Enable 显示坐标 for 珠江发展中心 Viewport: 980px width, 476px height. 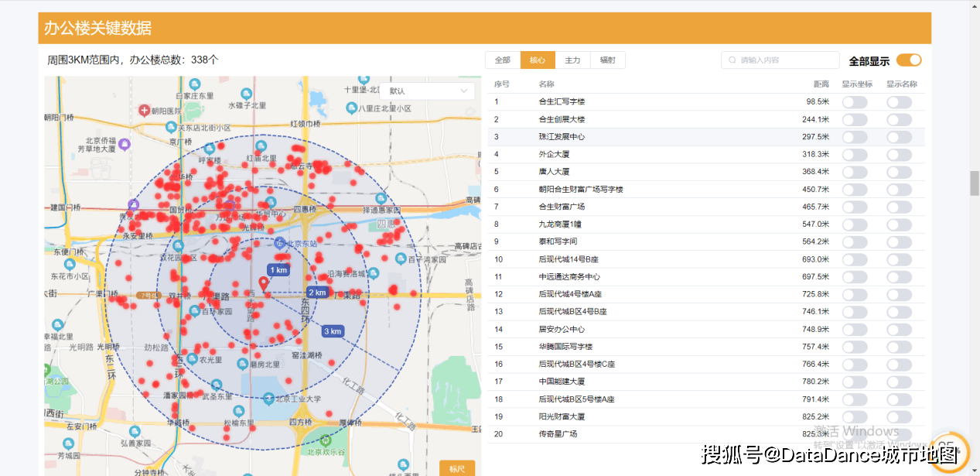(855, 137)
